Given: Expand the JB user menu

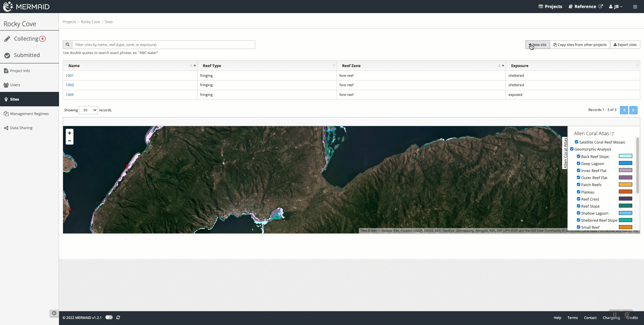Looking at the screenshot, I should (x=616, y=7).
